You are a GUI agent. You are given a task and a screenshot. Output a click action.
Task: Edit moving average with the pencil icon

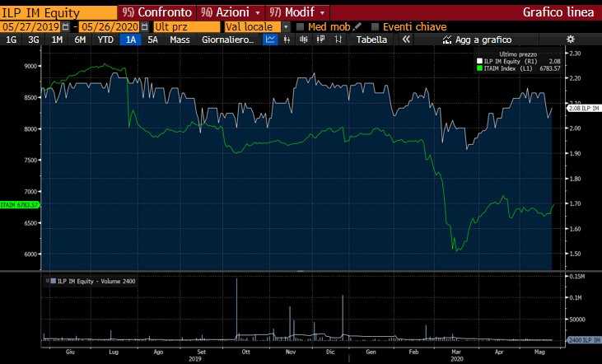(357, 26)
